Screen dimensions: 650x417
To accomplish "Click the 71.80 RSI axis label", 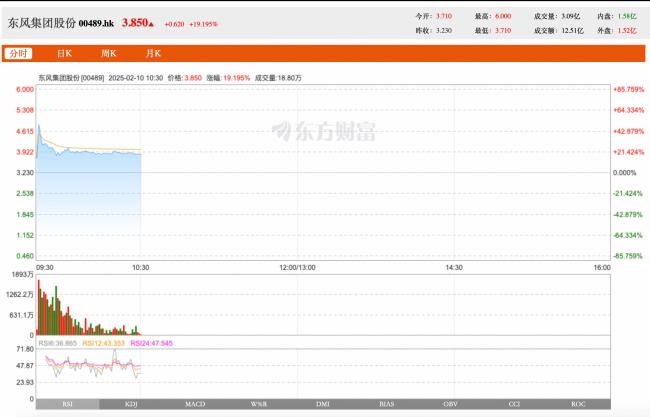I will tap(25, 349).
